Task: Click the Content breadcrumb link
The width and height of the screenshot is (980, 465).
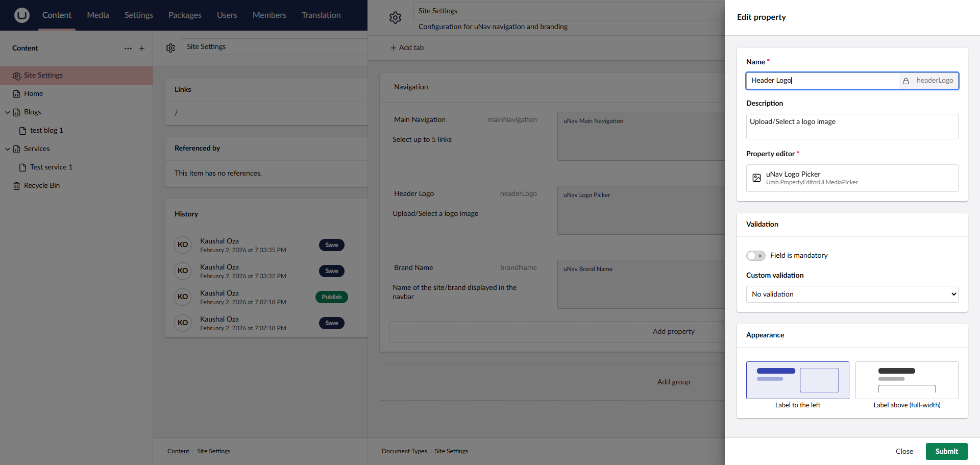Action: click(178, 451)
